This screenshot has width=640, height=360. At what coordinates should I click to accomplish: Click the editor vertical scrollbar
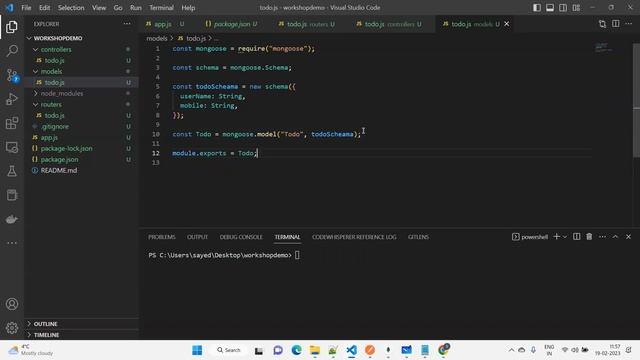pos(636,100)
